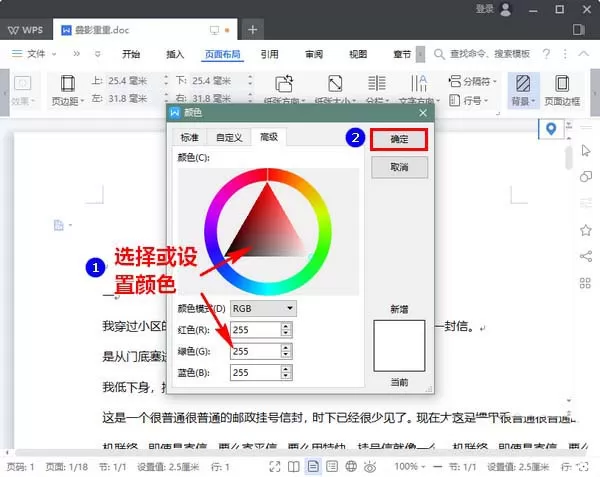Select the cursor arrow tool in sidebar
Viewport: 600px width, 477px height.
585,151
